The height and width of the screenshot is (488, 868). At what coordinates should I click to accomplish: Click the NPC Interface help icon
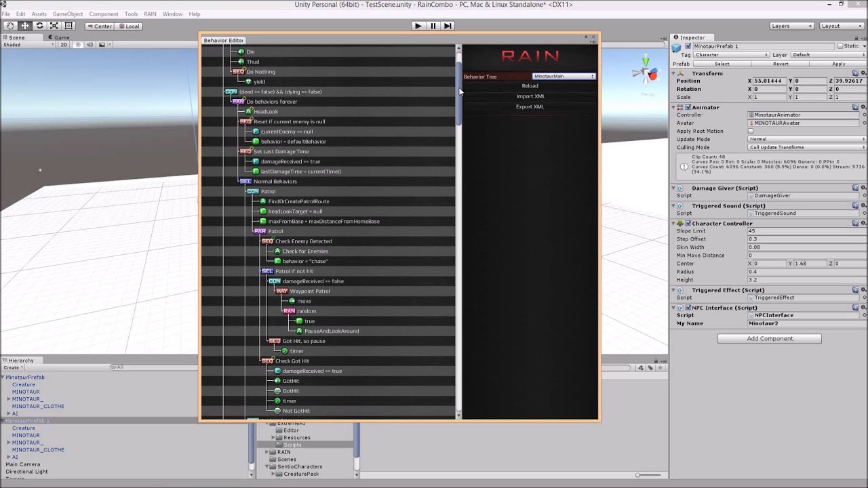855,308
